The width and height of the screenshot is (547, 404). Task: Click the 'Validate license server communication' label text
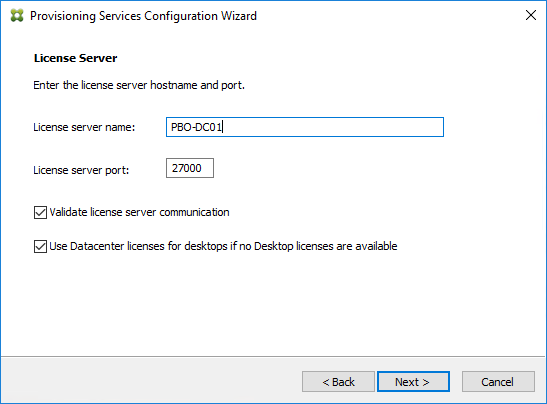coord(139,212)
